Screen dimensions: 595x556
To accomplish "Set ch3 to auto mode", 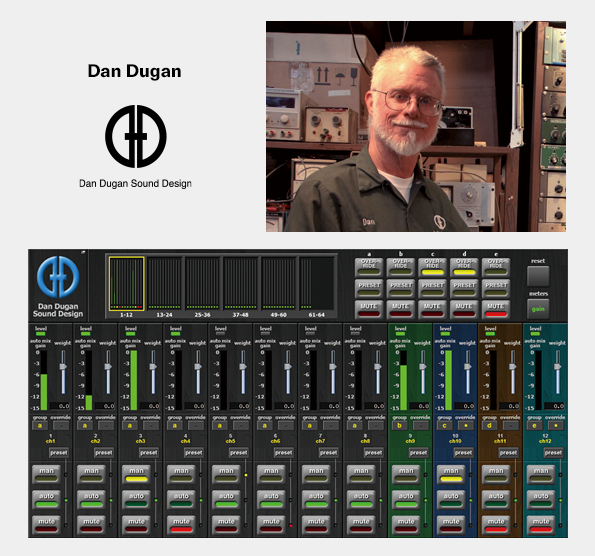I will pyautogui.click(x=137, y=499).
